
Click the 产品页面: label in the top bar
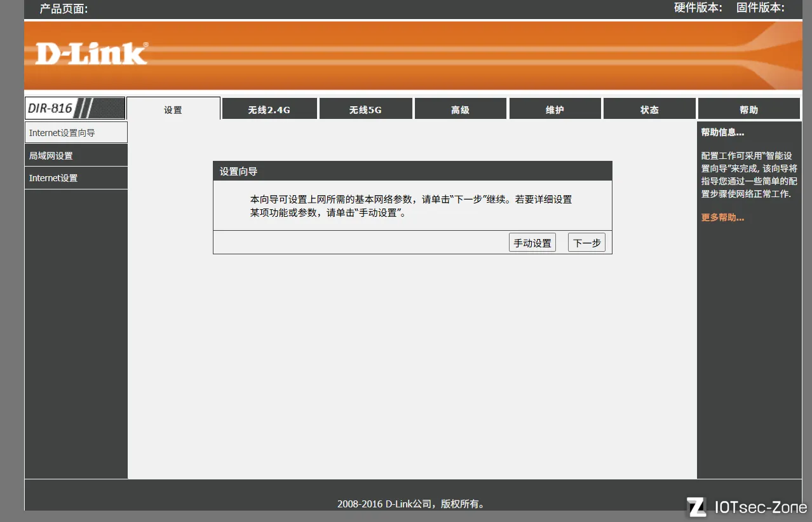64,8
